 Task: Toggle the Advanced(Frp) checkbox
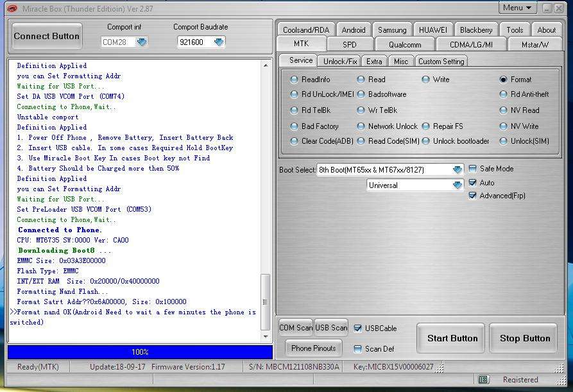pyautogui.click(x=472, y=196)
